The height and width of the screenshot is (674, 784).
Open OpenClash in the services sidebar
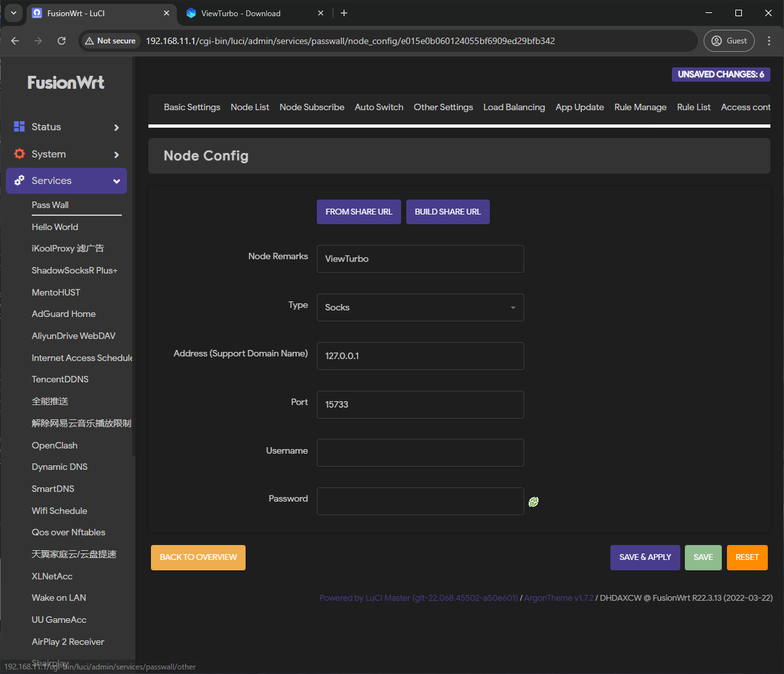[54, 445]
